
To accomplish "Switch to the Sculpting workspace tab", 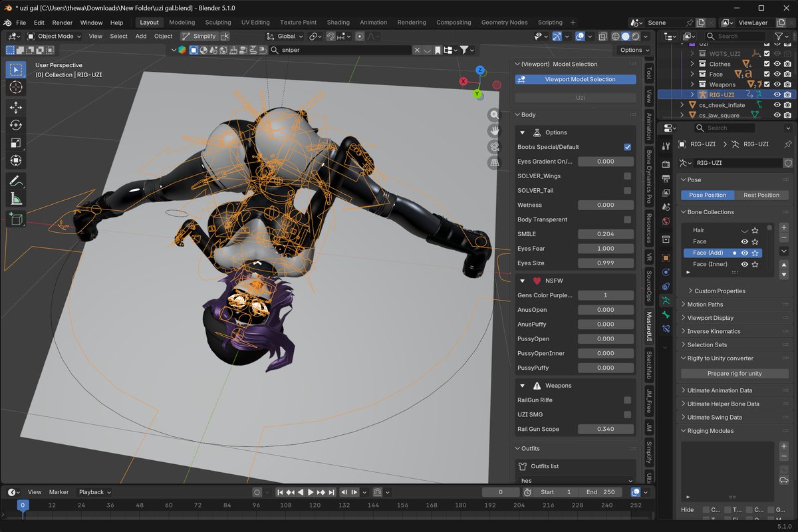I will (218, 22).
